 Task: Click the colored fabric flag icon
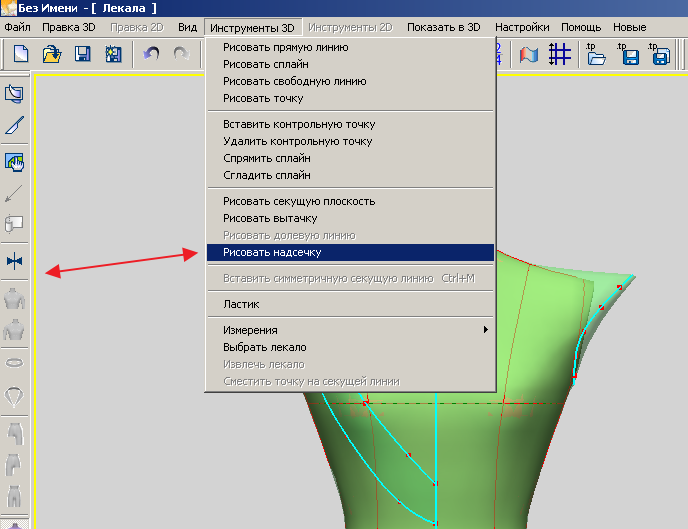click(x=528, y=55)
